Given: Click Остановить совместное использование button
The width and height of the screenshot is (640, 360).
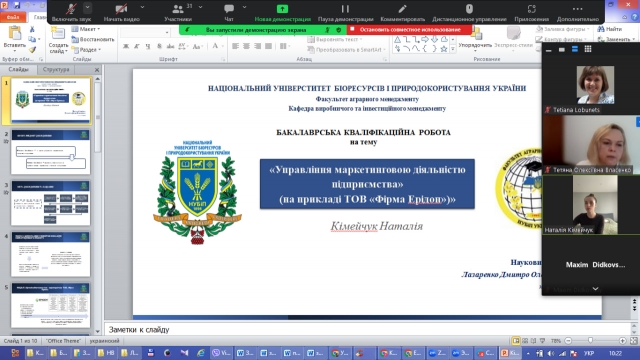Looking at the screenshot, I should pyautogui.click(x=409, y=30).
